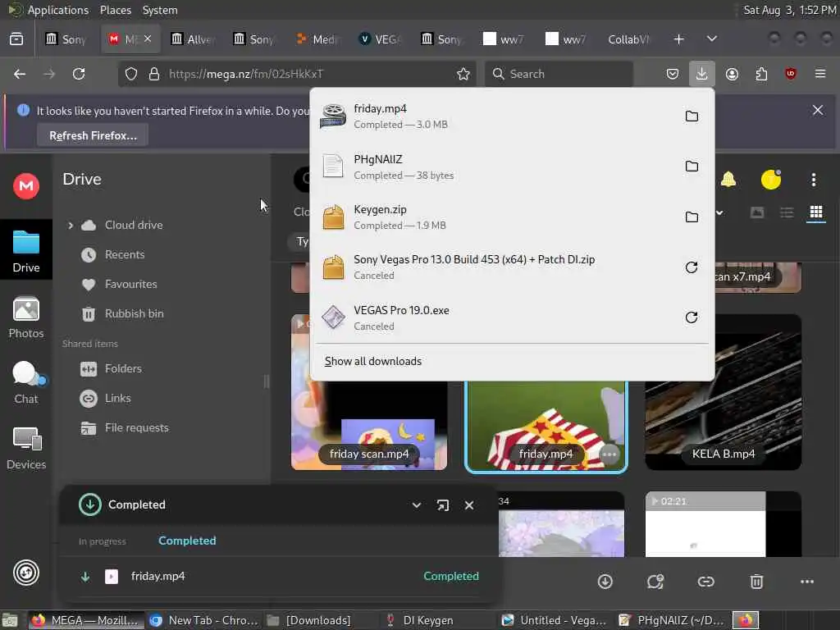
Task: Reload the current page
Action: [x=79, y=74]
